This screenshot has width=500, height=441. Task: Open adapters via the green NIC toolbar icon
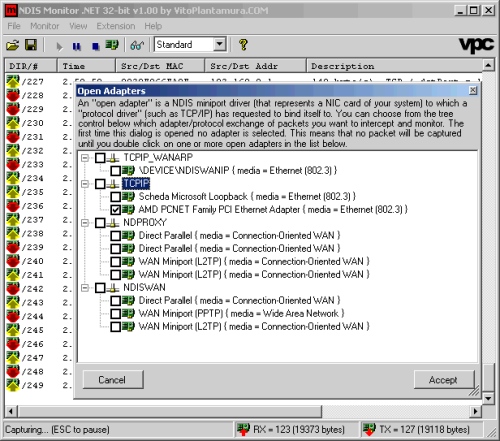pyautogui.click(x=112, y=45)
